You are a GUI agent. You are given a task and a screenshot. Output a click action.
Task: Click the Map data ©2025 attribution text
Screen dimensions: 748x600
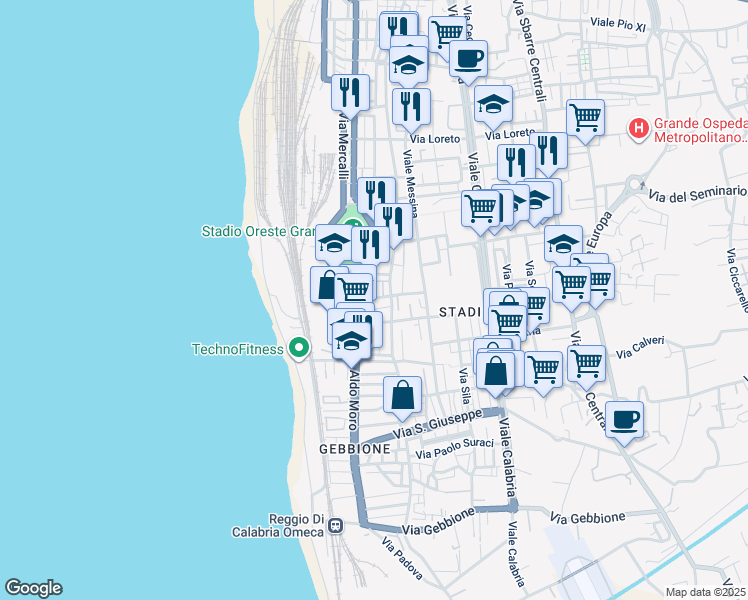705,591
